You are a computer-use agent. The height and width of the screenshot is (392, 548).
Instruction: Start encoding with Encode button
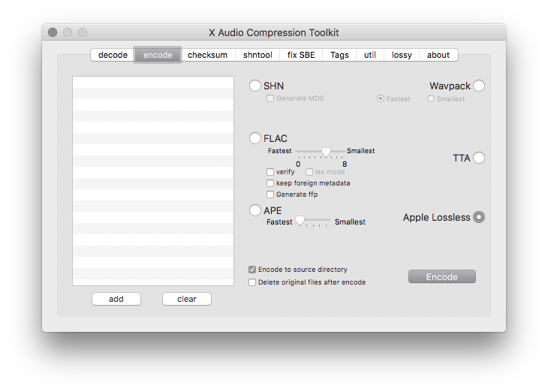(441, 276)
